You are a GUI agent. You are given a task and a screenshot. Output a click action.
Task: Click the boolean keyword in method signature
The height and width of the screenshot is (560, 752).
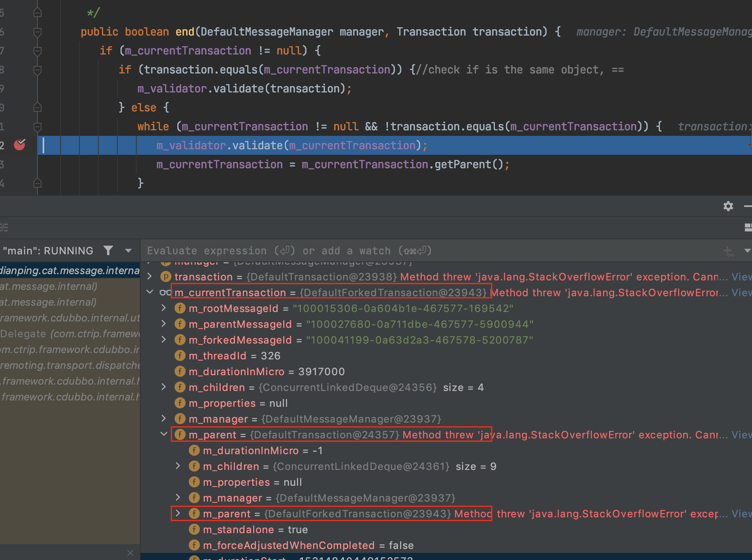(x=147, y=32)
